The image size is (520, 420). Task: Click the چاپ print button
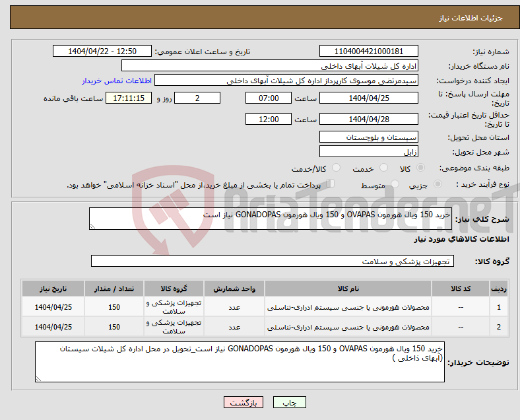(290, 402)
